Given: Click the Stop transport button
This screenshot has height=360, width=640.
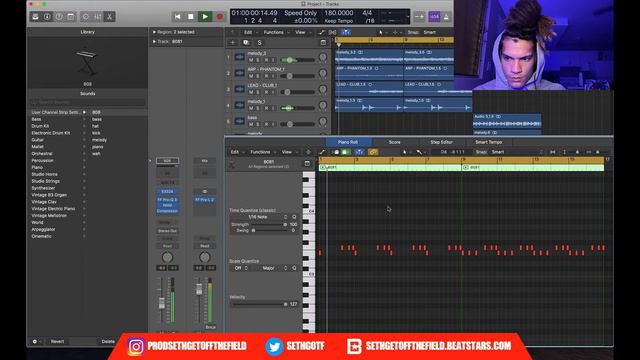Looking at the screenshot, I should click(x=191, y=17).
